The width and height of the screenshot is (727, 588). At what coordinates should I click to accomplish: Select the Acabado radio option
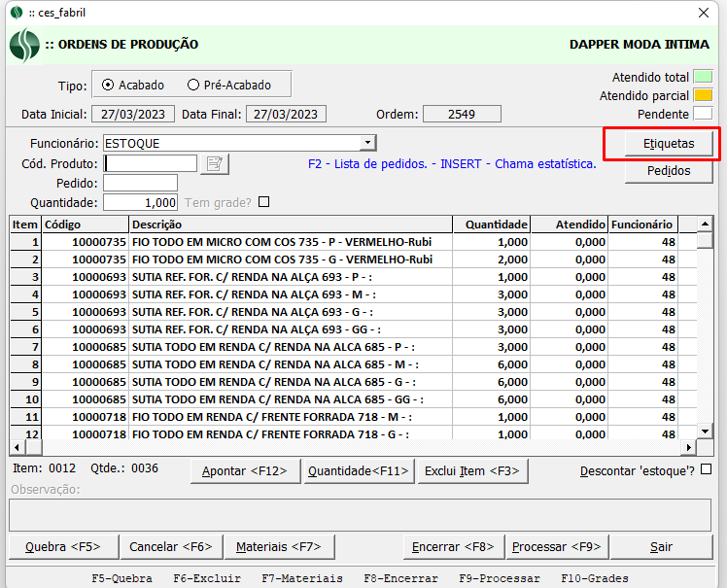click(133, 86)
